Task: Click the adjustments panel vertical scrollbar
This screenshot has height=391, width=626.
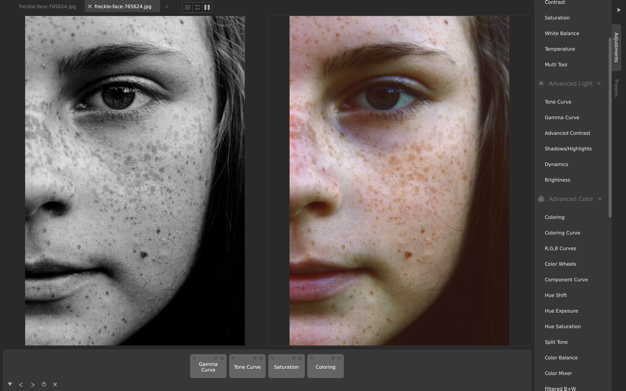Action: coord(610,128)
